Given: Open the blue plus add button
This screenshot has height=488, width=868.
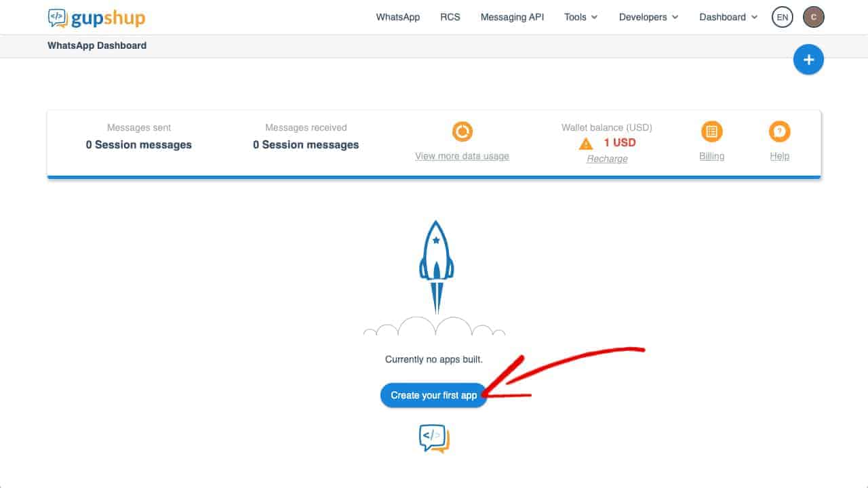Looking at the screenshot, I should coord(808,60).
